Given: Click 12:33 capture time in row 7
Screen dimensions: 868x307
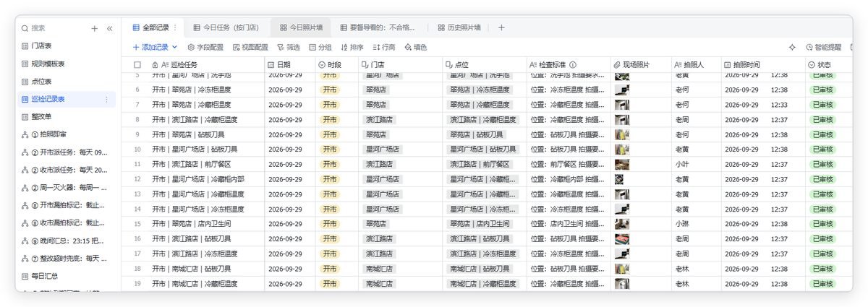Looking at the screenshot, I should pyautogui.click(x=779, y=105).
